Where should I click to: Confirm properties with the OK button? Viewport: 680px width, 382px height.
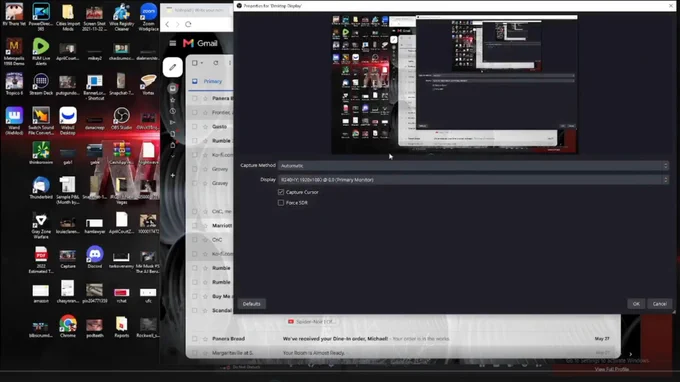636,304
